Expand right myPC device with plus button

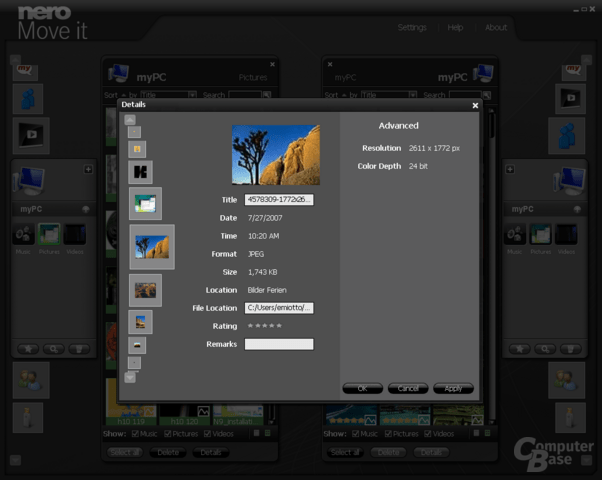click(510, 169)
